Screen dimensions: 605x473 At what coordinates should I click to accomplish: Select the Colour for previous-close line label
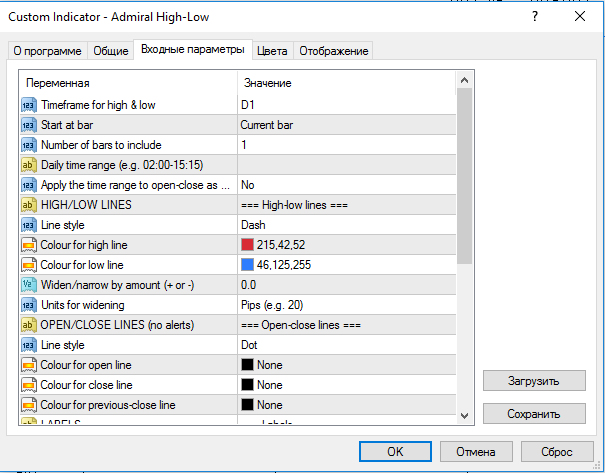[x=108, y=405]
